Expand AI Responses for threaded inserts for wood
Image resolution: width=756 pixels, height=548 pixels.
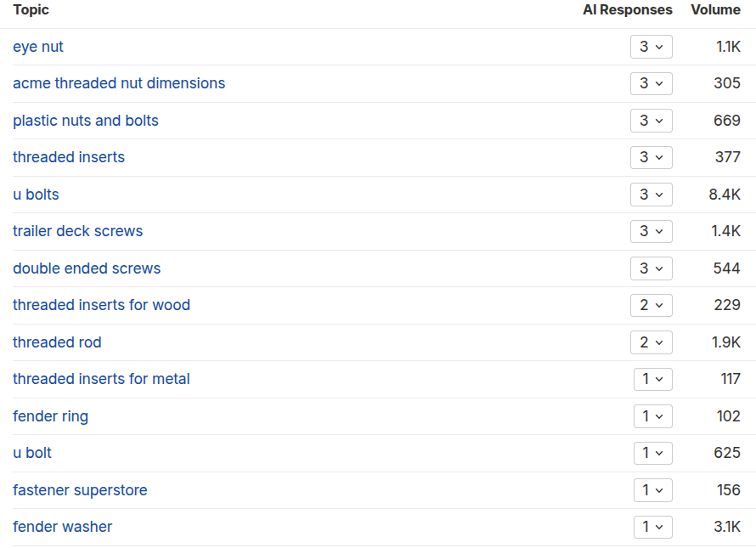pyautogui.click(x=651, y=305)
